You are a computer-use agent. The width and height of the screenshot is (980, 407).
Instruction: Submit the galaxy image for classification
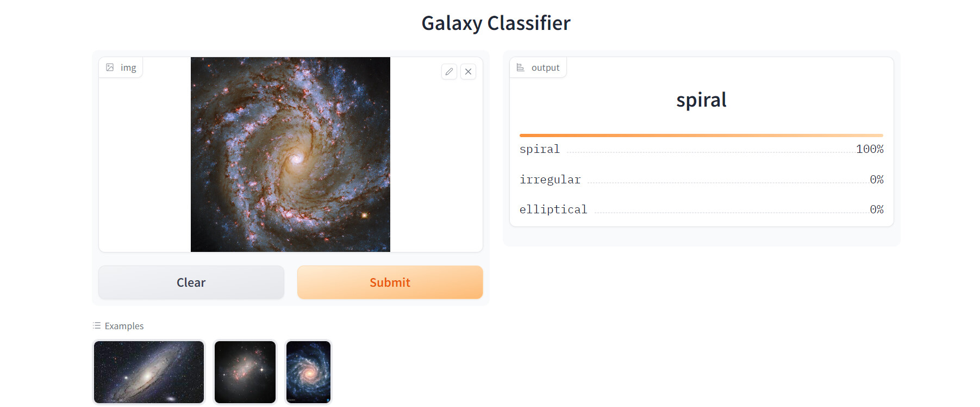point(390,282)
